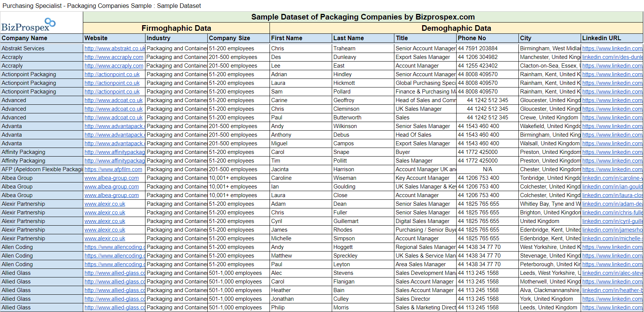Open Heather Bain's LinkedIn profile link
Viewport: 644px width, 312px height.
[612, 290]
